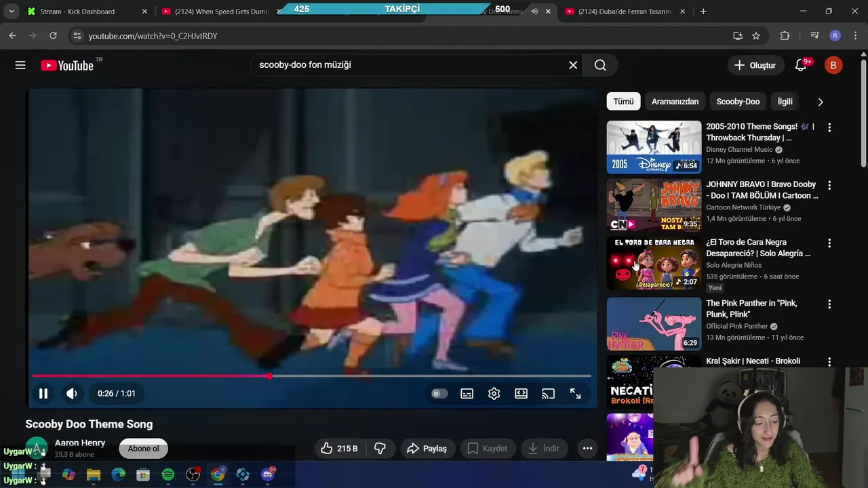Image resolution: width=868 pixels, height=488 pixels.
Task: Open the YouTube notifications bell
Action: point(801,65)
